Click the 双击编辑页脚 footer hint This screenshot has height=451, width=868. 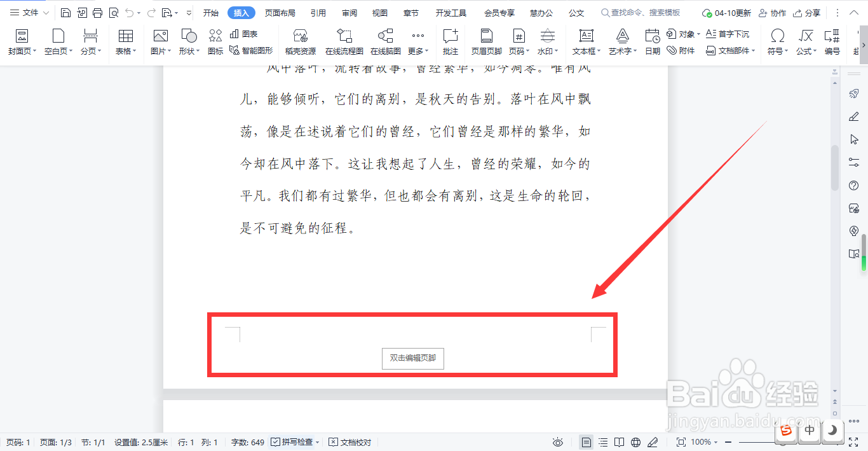click(413, 358)
